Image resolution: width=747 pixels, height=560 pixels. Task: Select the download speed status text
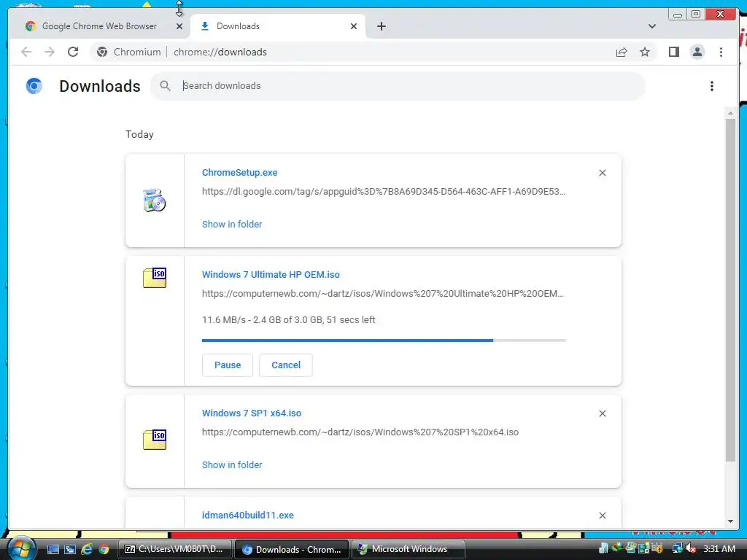(x=289, y=320)
